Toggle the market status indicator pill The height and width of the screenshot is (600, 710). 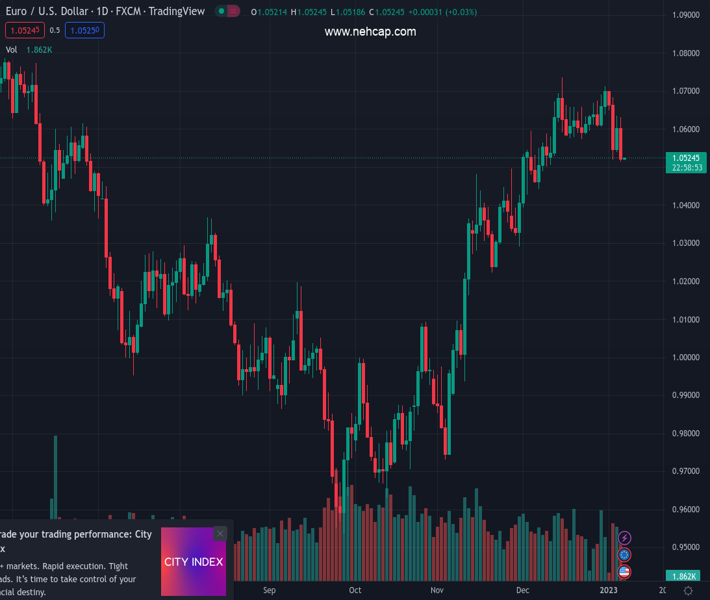coord(229,12)
